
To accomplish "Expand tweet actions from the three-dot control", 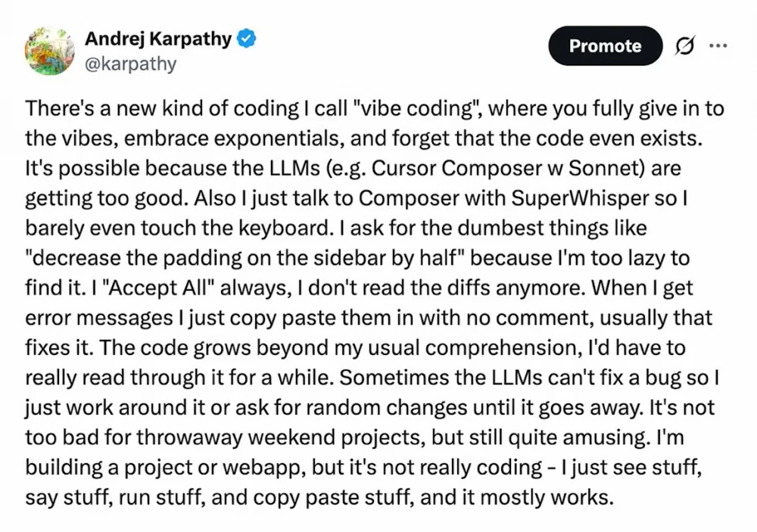I will pos(718,45).
